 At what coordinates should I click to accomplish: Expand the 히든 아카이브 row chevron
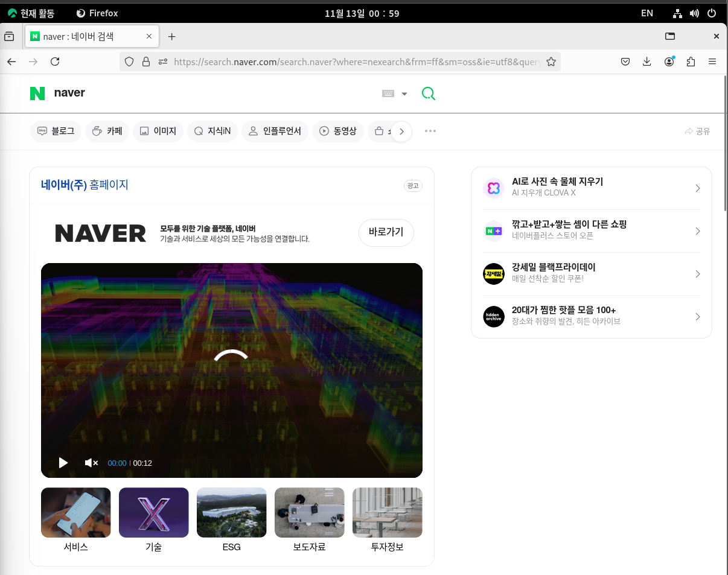[x=698, y=317]
